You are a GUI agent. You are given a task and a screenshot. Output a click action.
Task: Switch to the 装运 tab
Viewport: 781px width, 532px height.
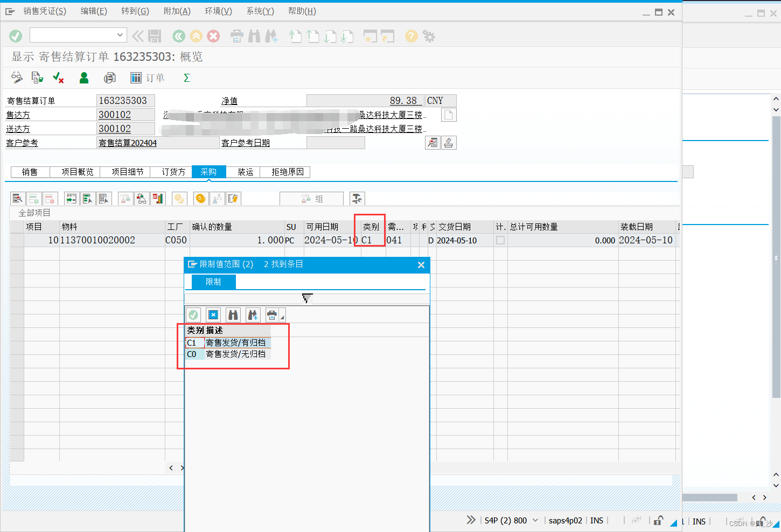243,172
